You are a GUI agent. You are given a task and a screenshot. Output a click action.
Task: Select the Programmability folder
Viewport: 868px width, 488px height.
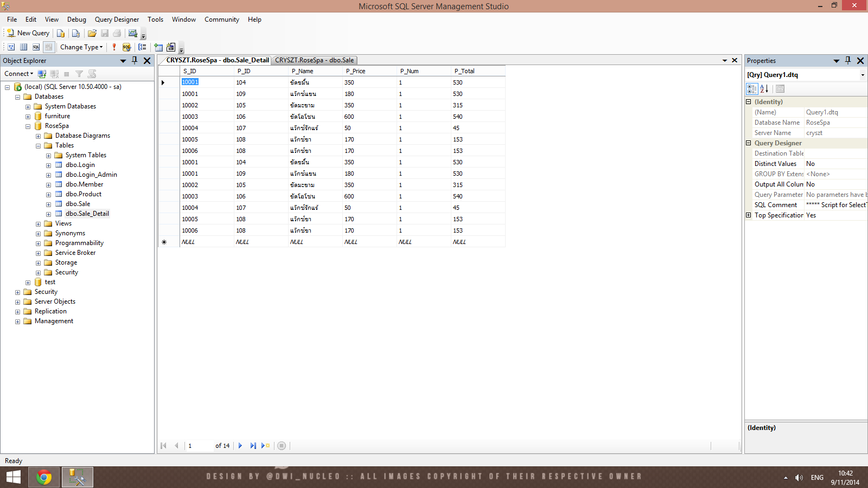79,243
